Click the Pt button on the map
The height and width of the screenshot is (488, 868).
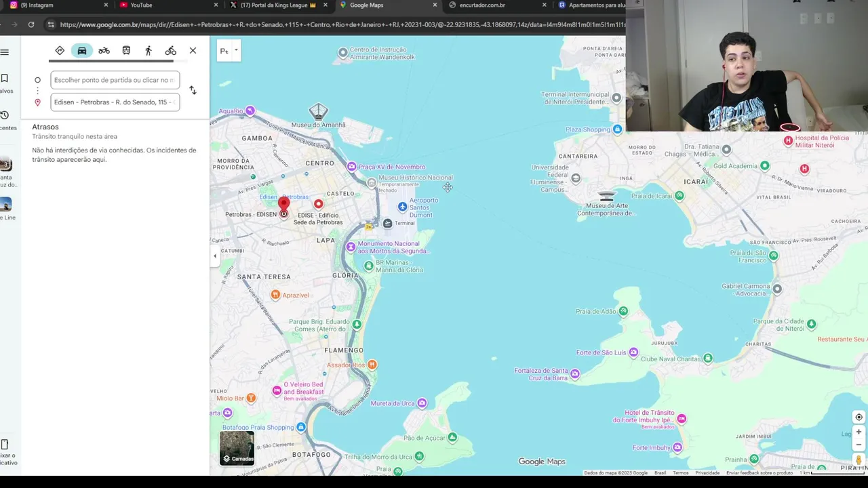click(224, 51)
